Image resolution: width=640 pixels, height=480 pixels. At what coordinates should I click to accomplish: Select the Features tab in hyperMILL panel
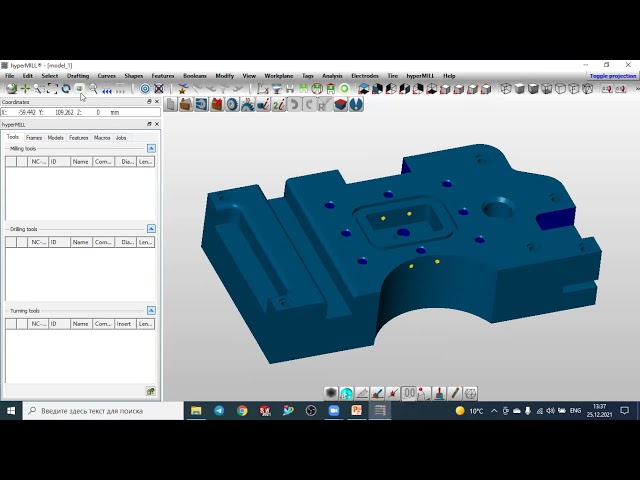(x=78, y=138)
